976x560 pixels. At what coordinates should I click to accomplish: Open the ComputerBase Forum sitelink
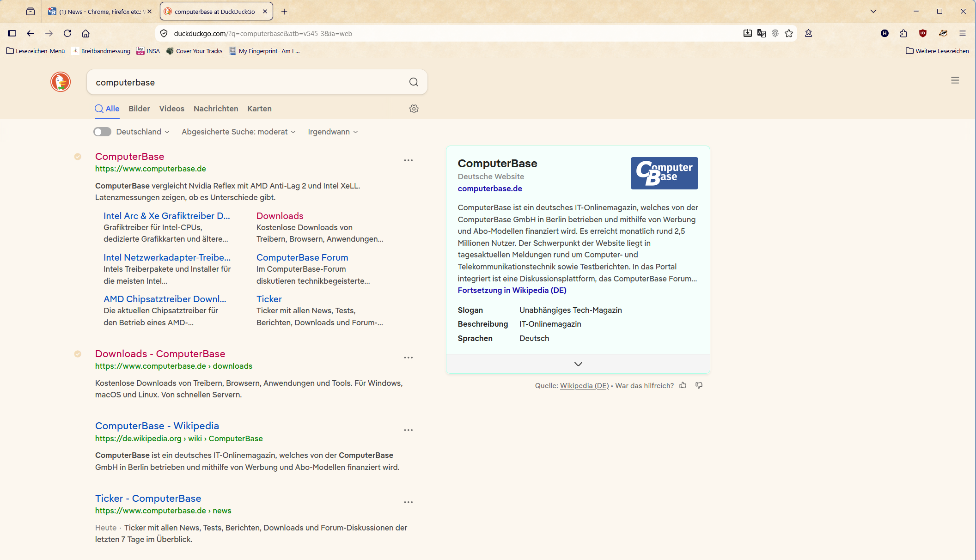pyautogui.click(x=302, y=257)
